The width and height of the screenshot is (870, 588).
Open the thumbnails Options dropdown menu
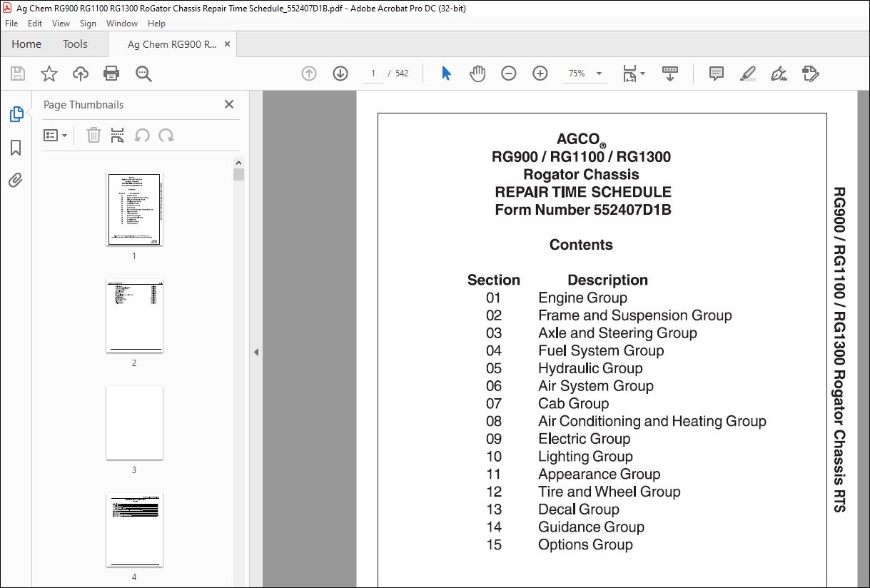pyautogui.click(x=56, y=136)
